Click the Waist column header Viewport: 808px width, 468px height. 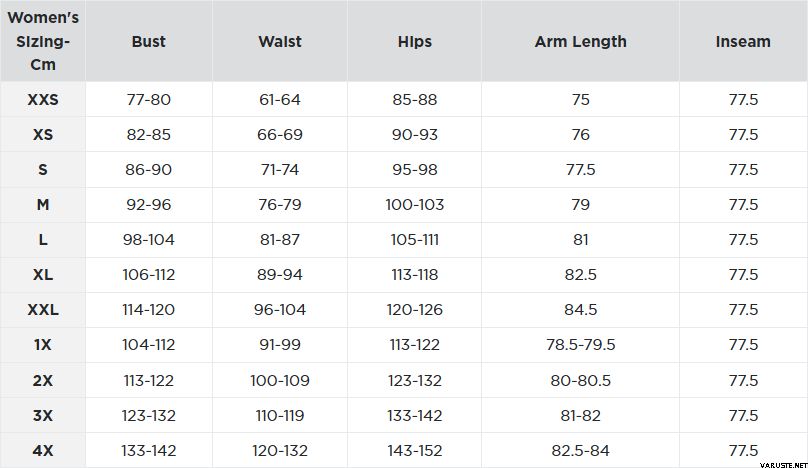[x=280, y=42]
